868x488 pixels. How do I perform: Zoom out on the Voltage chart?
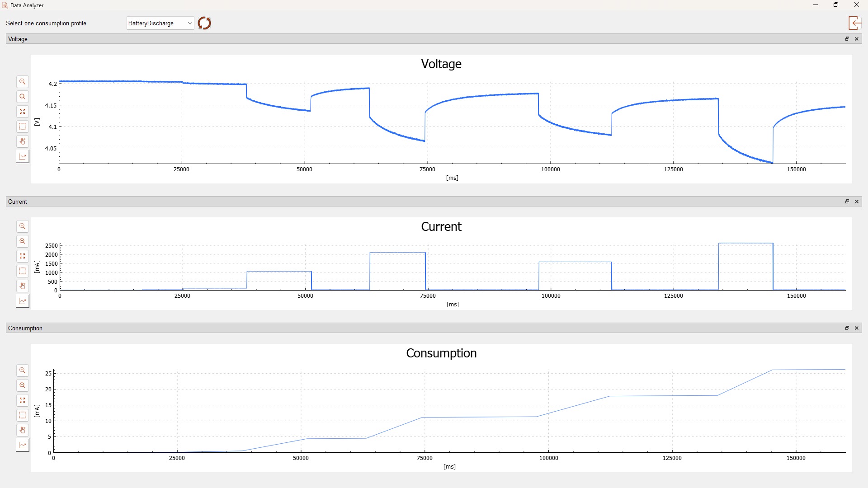22,97
